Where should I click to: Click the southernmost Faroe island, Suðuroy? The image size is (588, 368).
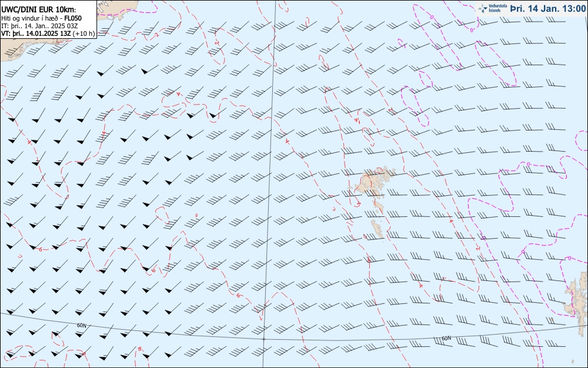[x=377, y=229]
